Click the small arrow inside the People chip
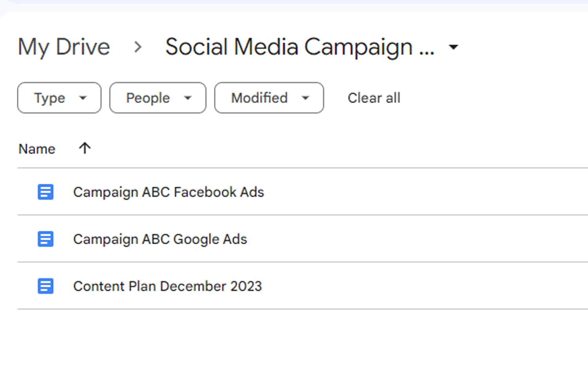 [188, 98]
